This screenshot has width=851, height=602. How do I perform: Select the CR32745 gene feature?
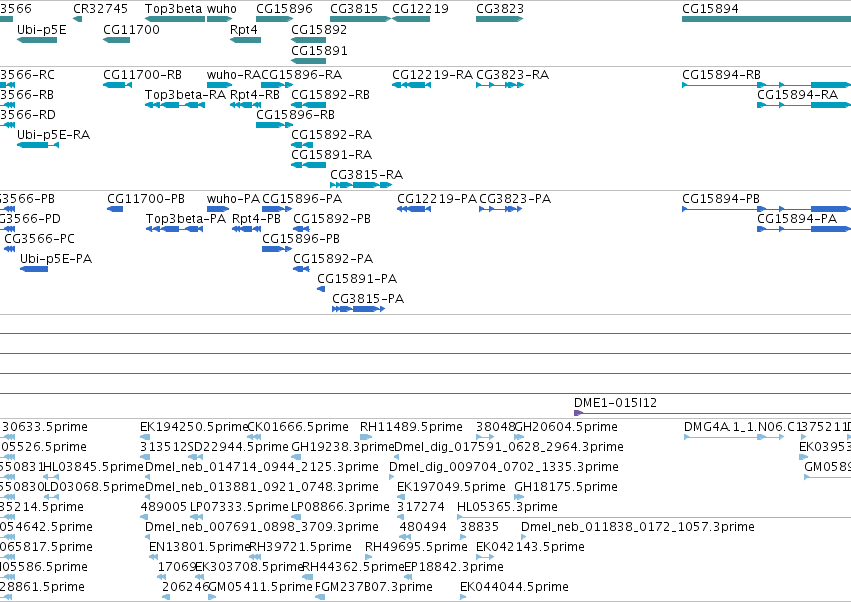(78, 19)
